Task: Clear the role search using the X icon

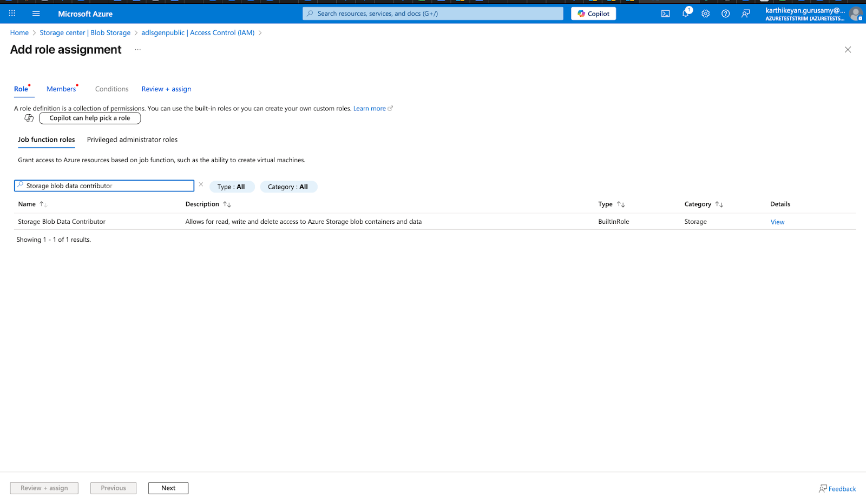Action: [201, 184]
